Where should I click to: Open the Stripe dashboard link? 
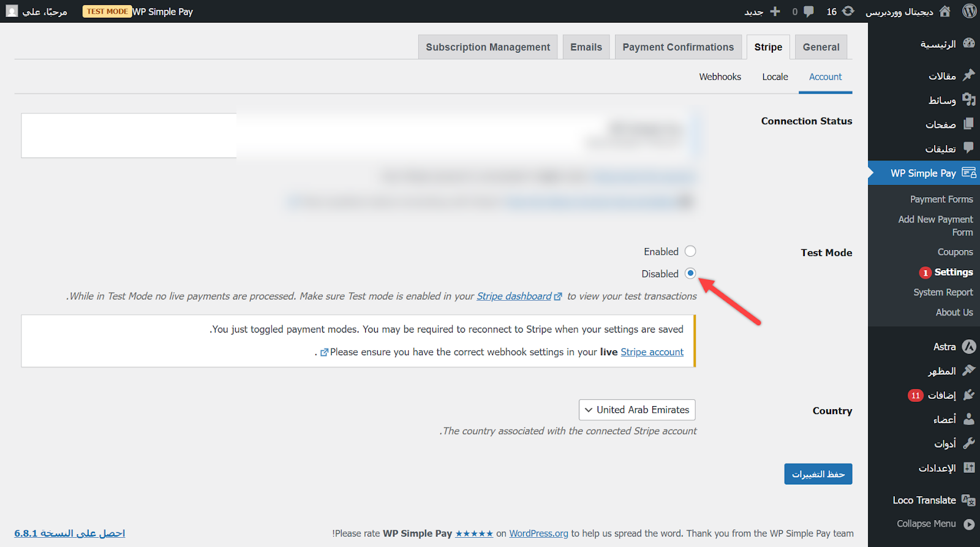click(x=514, y=296)
